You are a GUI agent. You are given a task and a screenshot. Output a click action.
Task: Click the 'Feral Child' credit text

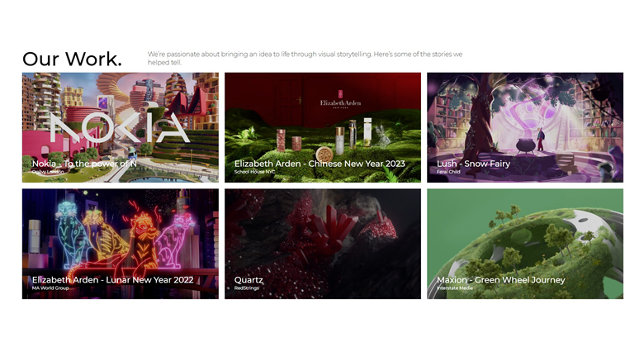(x=448, y=172)
